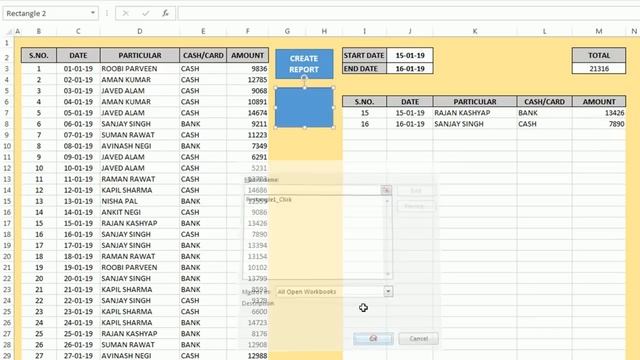The height and width of the screenshot is (360, 640).
Task: Select the blank blue rectangle shape
Action: click(x=304, y=107)
